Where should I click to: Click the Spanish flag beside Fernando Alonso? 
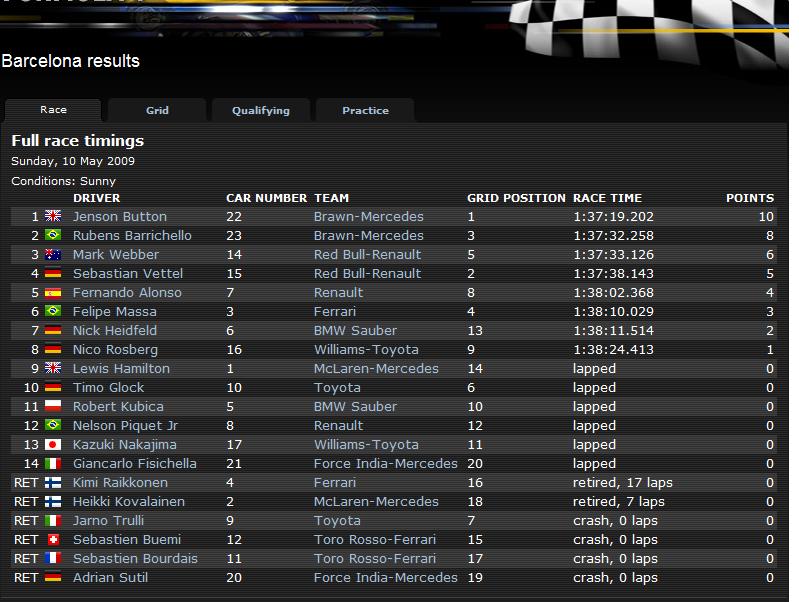click(53, 292)
